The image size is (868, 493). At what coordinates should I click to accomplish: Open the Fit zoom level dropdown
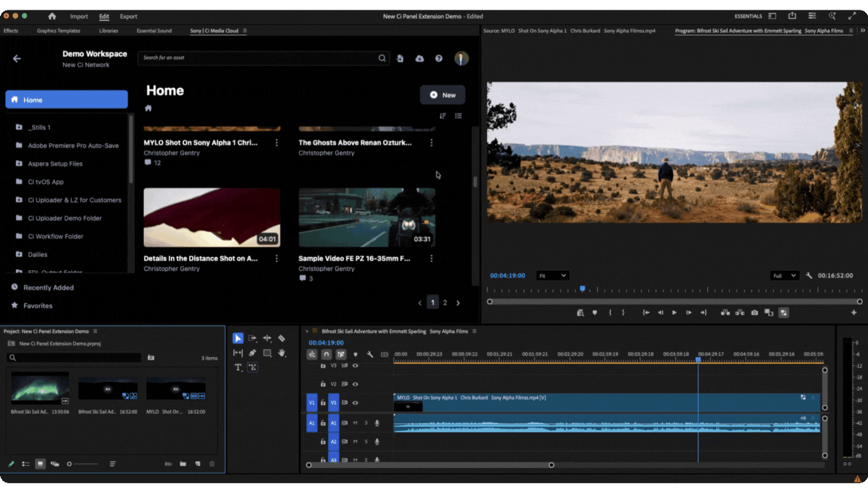(552, 276)
